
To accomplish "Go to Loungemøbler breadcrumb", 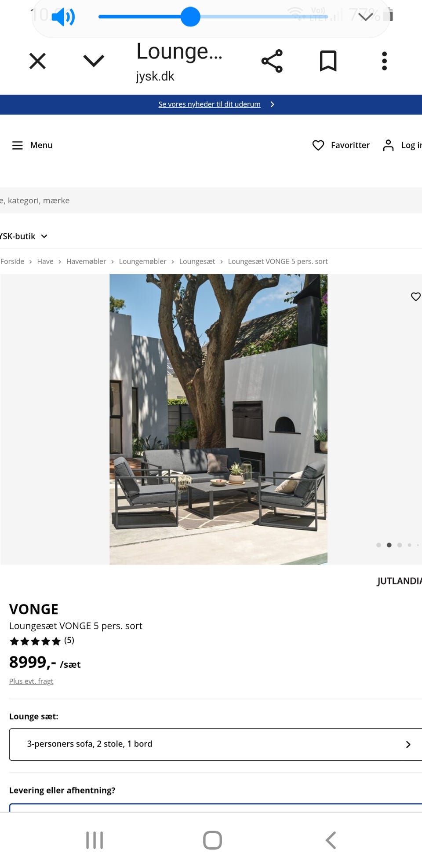I will pyautogui.click(x=142, y=261).
